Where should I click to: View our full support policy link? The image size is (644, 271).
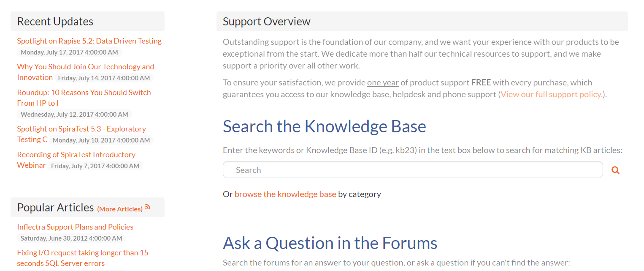click(552, 94)
